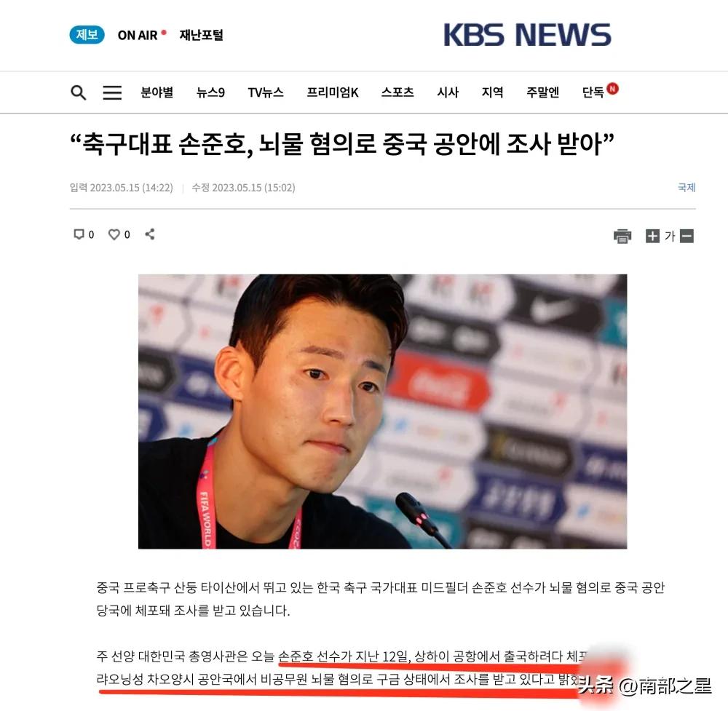Print the article using printer icon
Image resolution: width=728 pixels, height=711 pixels.
point(622,237)
